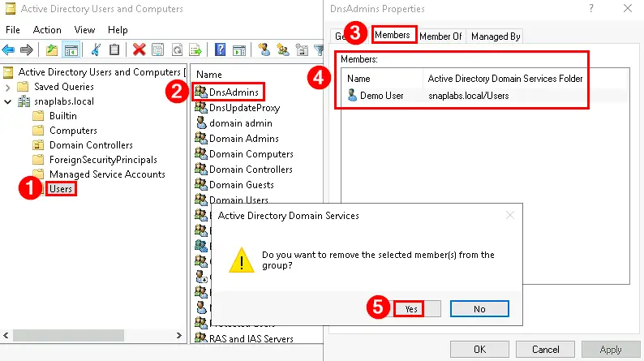This screenshot has height=361, width=644.
Task: Open Properties via toolbar icon
Action: click(x=157, y=50)
